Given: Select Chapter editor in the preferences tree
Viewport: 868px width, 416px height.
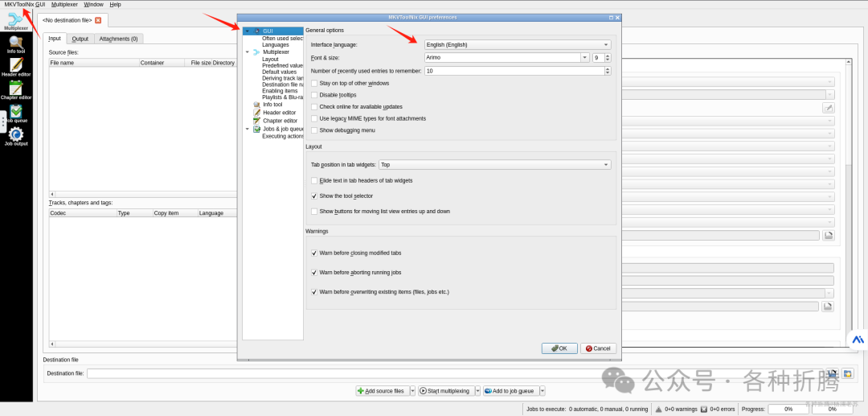Looking at the screenshot, I should (280, 121).
